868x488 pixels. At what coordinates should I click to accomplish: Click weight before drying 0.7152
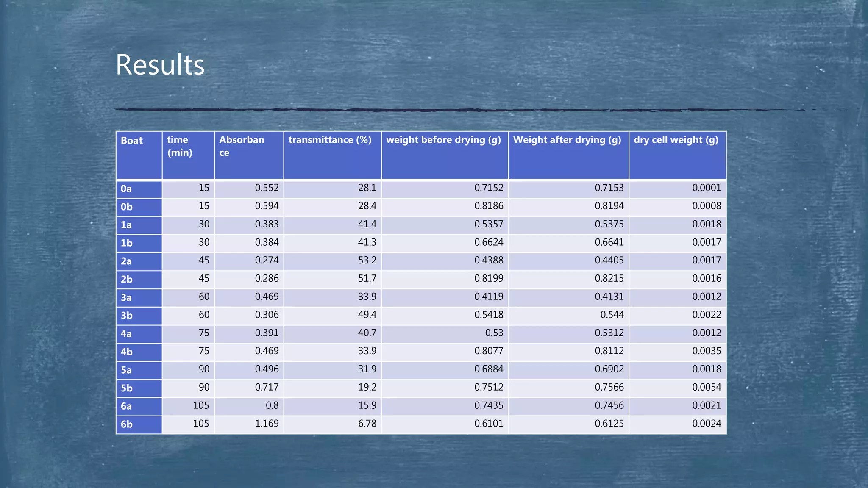coord(489,188)
